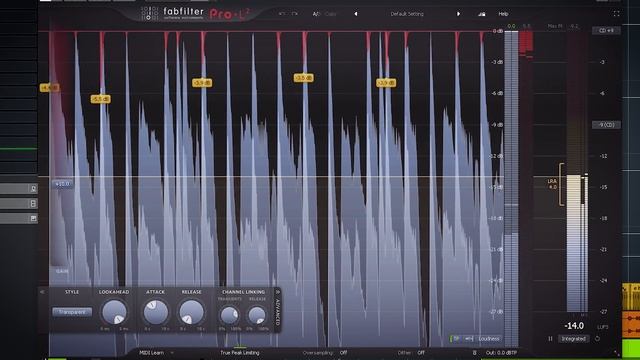640x360 pixels.
Task: Click the undo arrow in the header
Action: [282, 14]
